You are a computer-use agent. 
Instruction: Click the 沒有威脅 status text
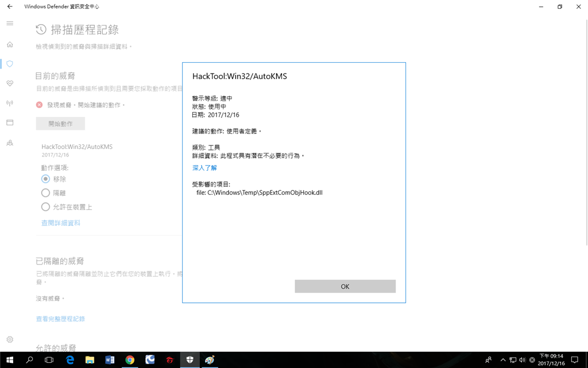click(x=51, y=298)
